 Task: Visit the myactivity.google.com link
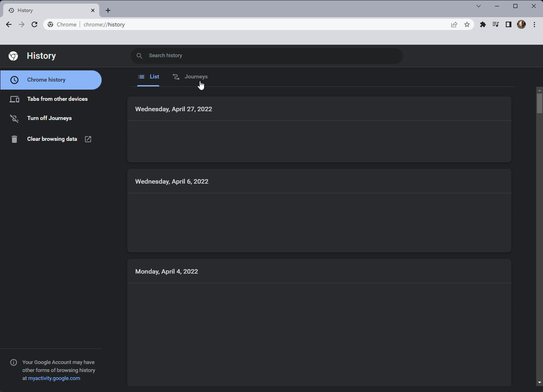pyautogui.click(x=54, y=378)
